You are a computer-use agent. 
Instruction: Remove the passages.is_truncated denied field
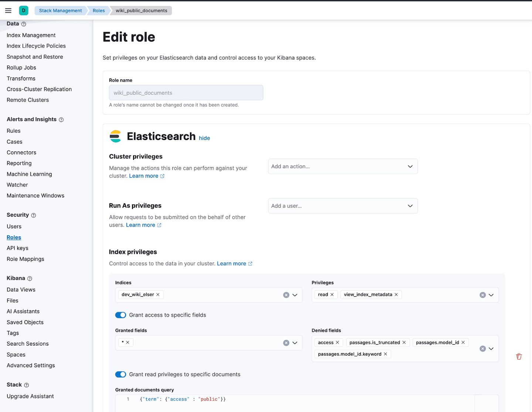pos(404,343)
